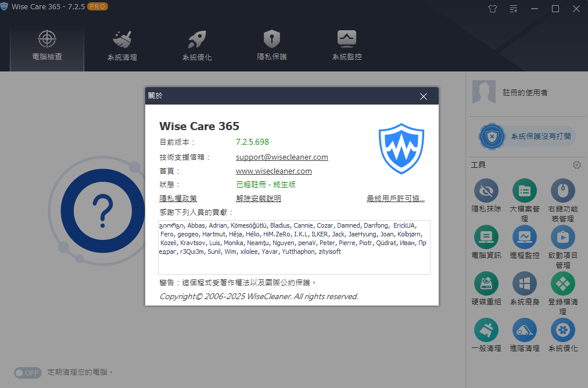
Task: Launch the 登錄檔清理 registry cleaner tool
Action: point(562,293)
